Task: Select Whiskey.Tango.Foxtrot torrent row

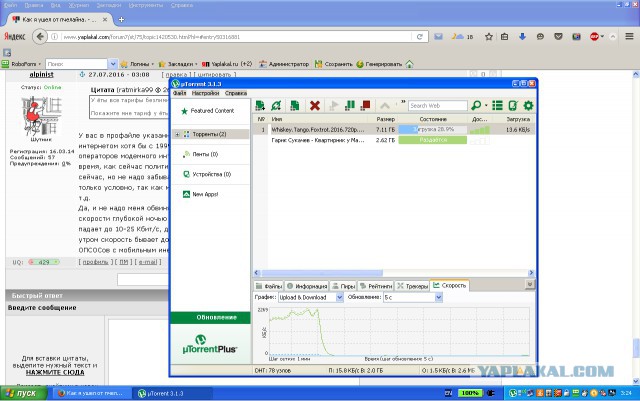Action: click(x=394, y=129)
